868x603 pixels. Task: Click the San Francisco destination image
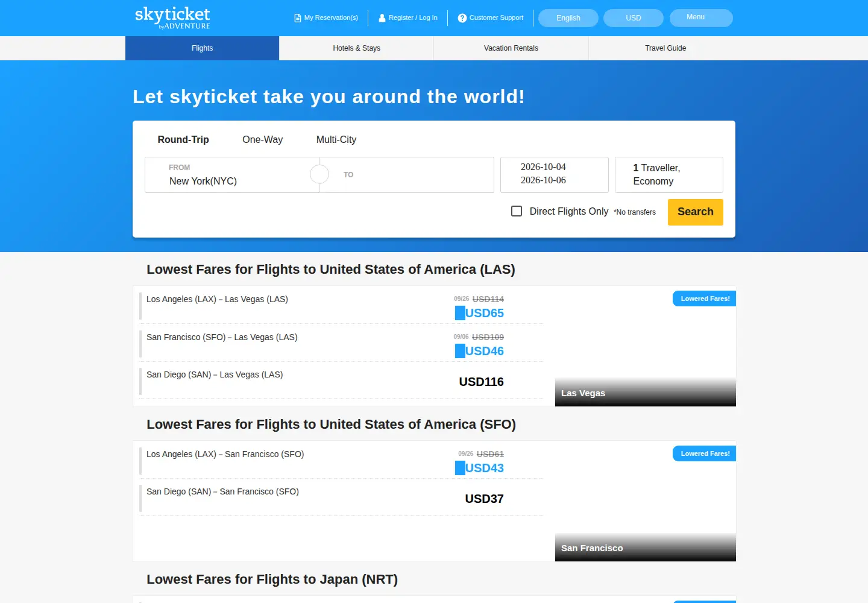pyautogui.click(x=646, y=501)
